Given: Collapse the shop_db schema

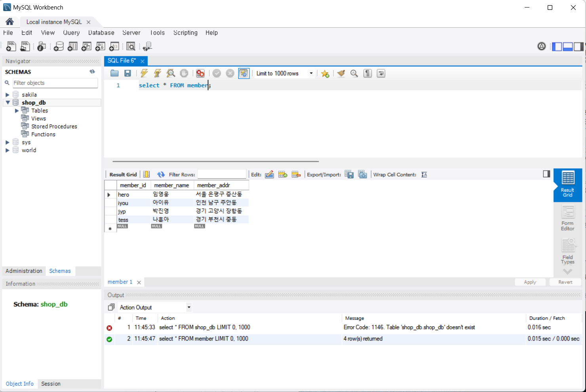Looking at the screenshot, I should tap(8, 103).
